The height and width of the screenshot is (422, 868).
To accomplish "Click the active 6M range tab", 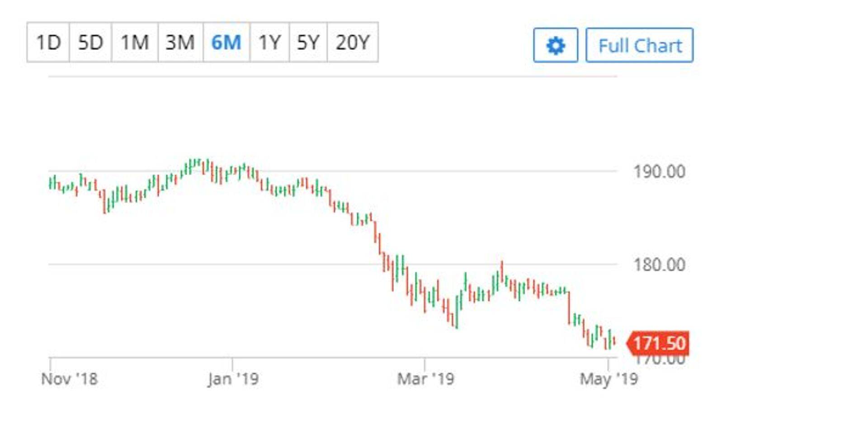I will pos(226,43).
